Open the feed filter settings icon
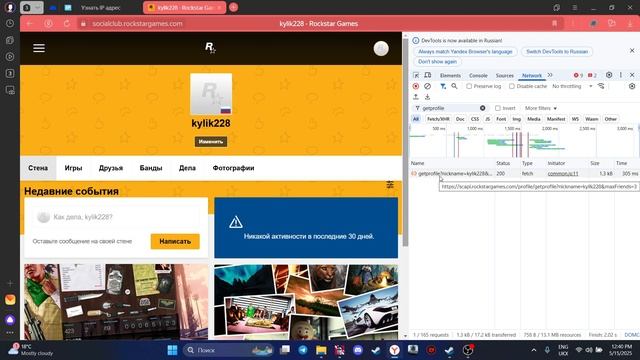The height and width of the screenshot is (360, 640). (x=390, y=185)
